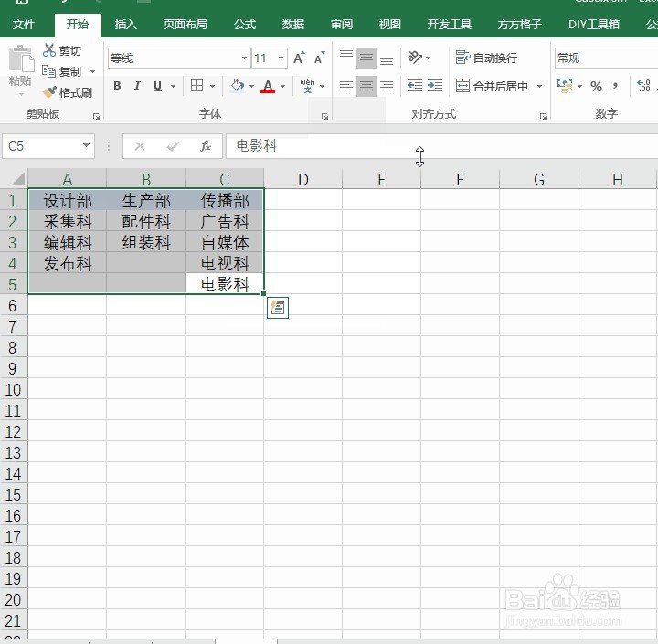Expand the font color dropdown arrow

point(282,86)
